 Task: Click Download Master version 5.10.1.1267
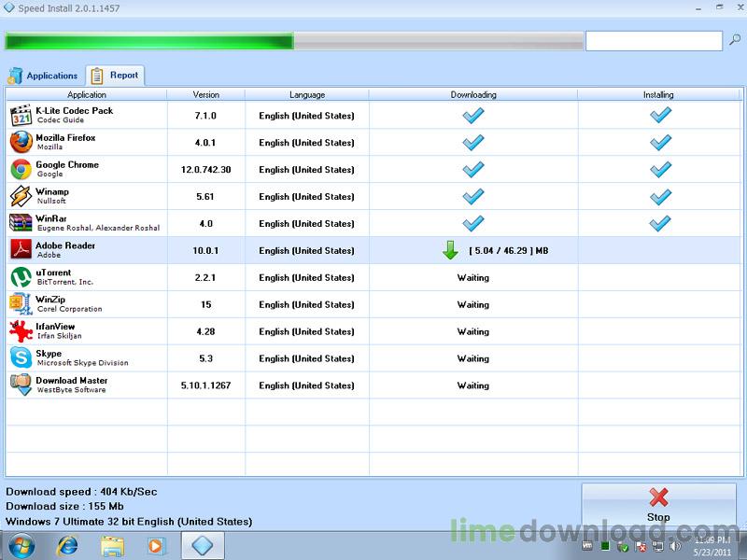pos(205,385)
